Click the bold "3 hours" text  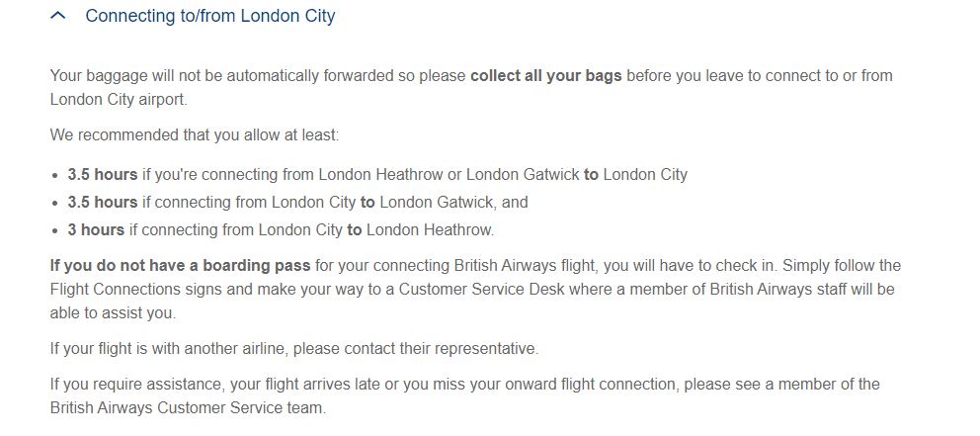(x=96, y=229)
